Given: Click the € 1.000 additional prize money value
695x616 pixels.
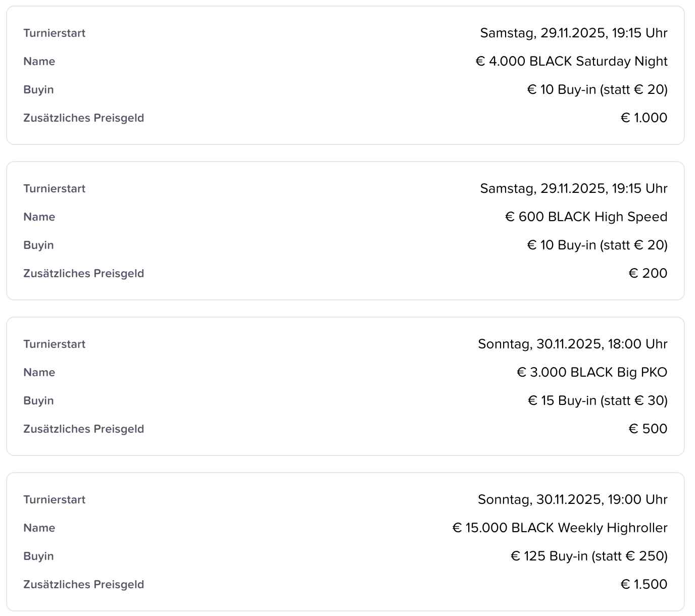Looking at the screenshot, I should point(644,118).
